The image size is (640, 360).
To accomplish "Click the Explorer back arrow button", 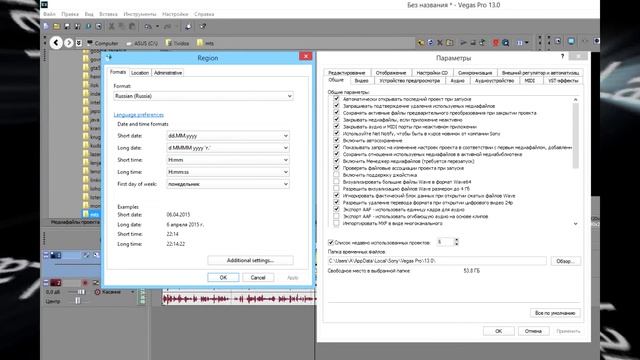I will click(x=56, y=42).
